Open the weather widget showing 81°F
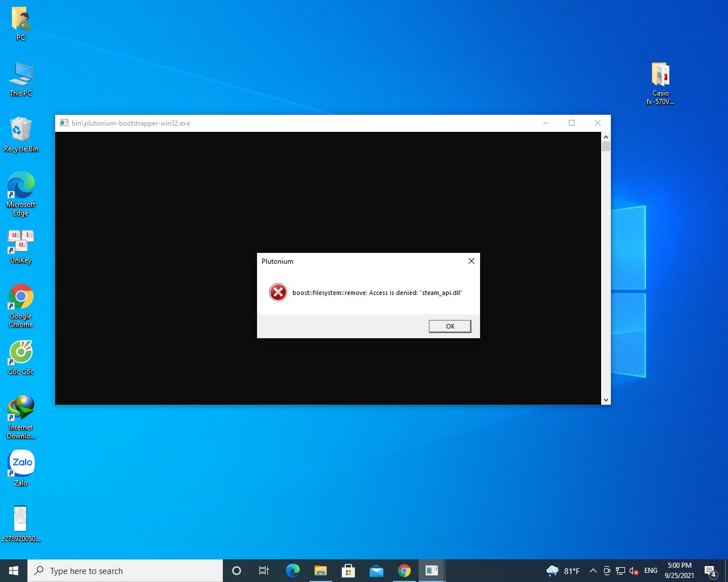The image size is (728, 582). 563,571
